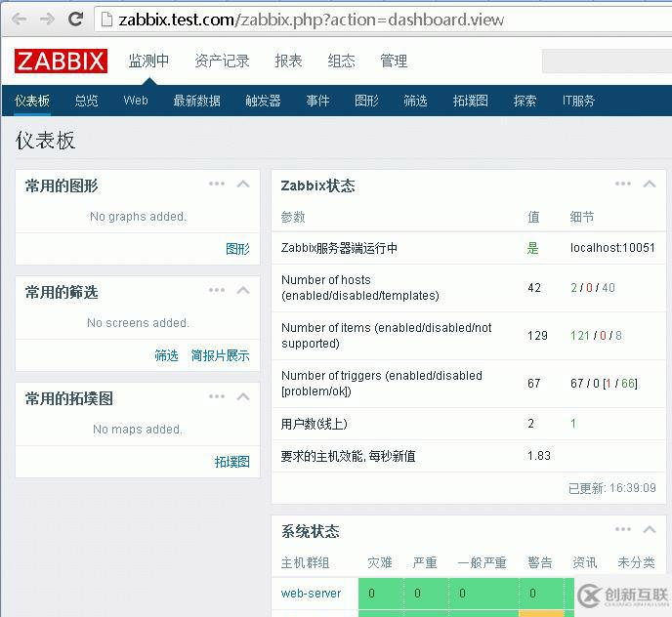Open options dots for 常用的图形 widget

217,184
